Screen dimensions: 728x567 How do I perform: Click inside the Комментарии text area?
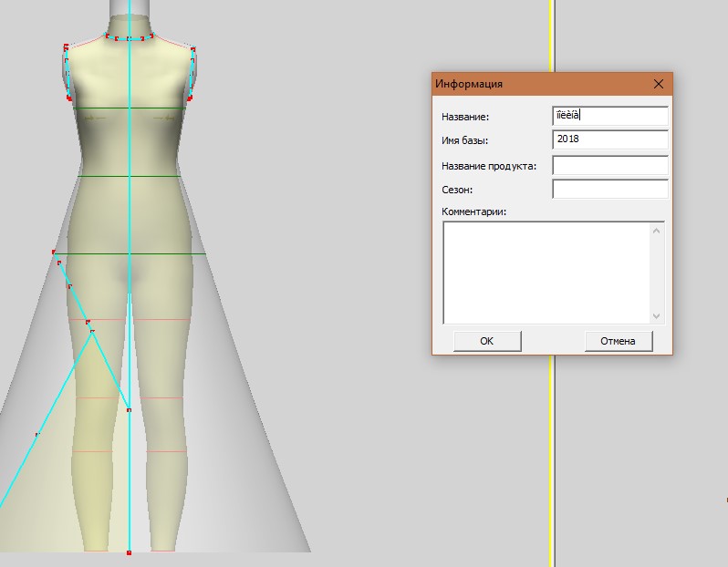coord(546,272)
